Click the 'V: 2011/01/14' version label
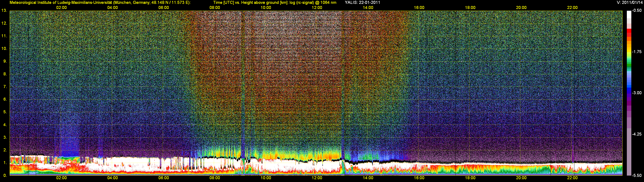Image resolution: width=644 pixels, height=182 pixels. coord(629,3)
